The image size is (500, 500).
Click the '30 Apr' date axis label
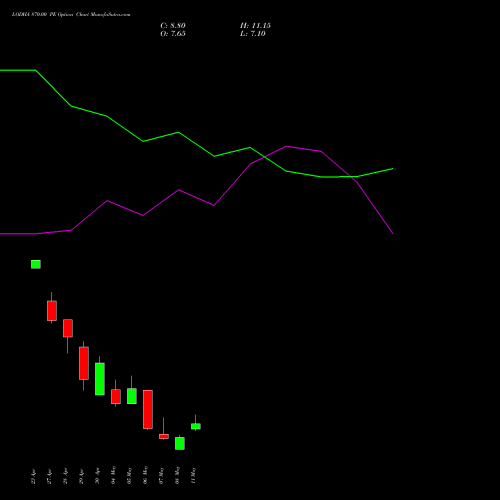click(x=97, y=477)
